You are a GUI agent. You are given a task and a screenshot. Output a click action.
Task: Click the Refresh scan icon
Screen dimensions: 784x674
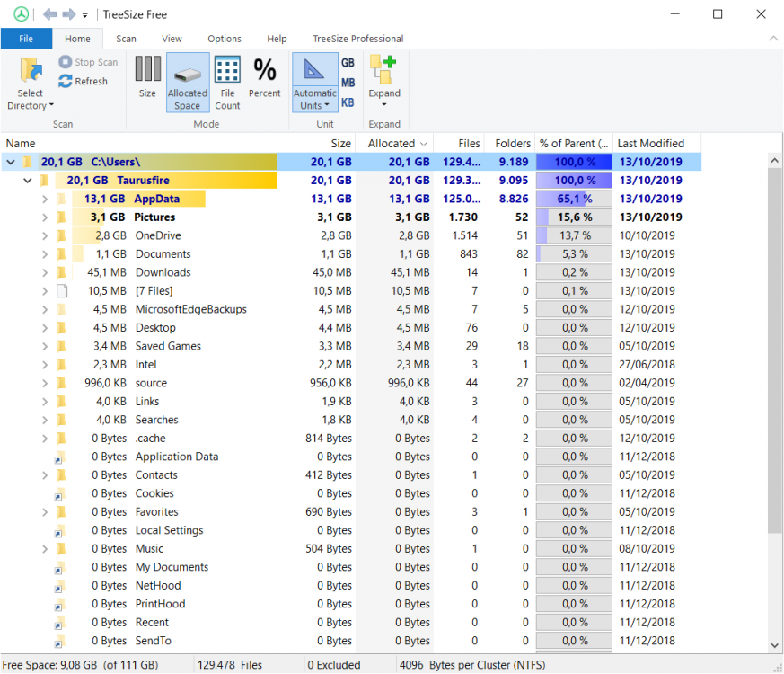coord(66,81)
